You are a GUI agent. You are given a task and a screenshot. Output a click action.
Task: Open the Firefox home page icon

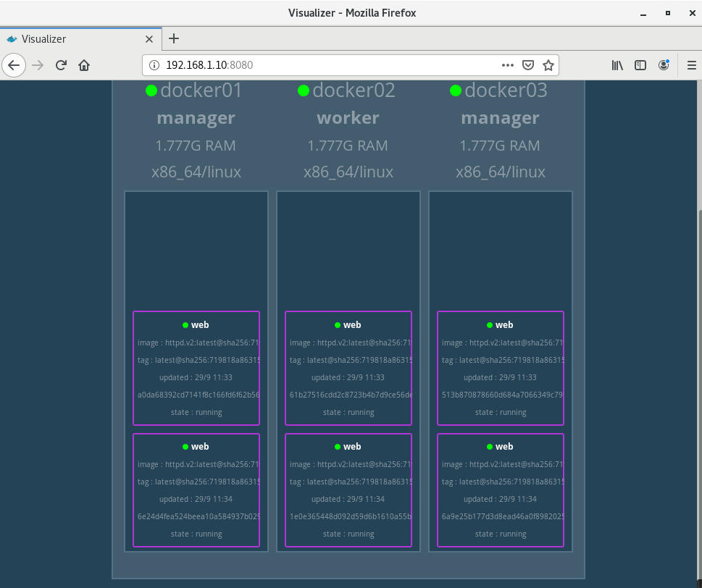tap(84, 65)
